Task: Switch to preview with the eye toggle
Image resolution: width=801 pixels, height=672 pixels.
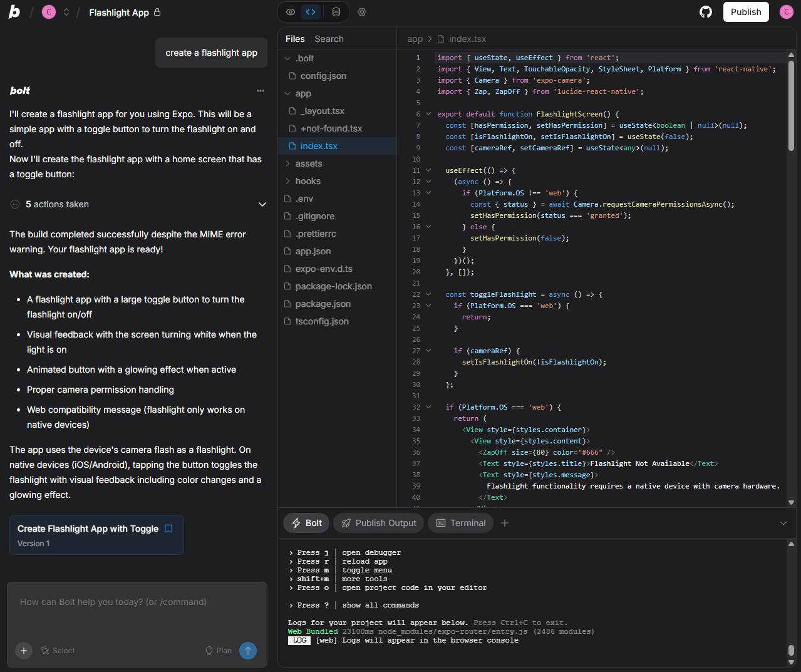Action: 289,11
